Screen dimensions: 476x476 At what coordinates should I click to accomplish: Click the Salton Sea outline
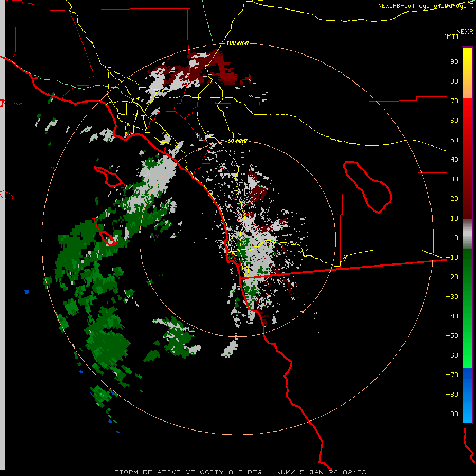[368, 187]
